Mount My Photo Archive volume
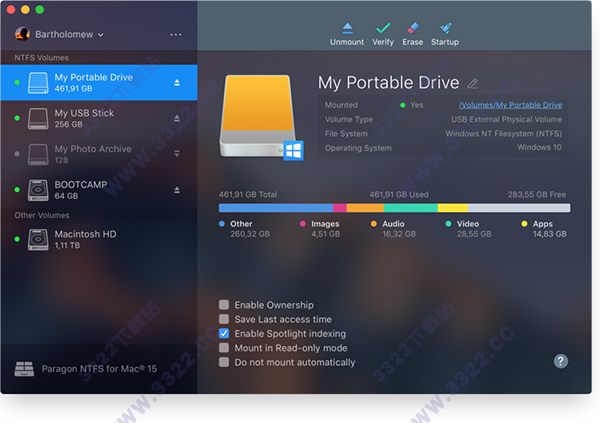 177,154
